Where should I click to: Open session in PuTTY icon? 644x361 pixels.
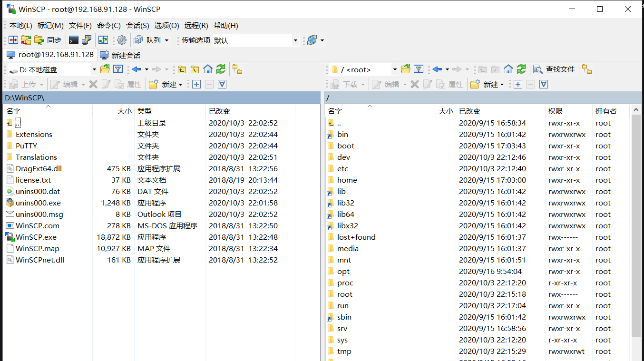tap(87, 40)
